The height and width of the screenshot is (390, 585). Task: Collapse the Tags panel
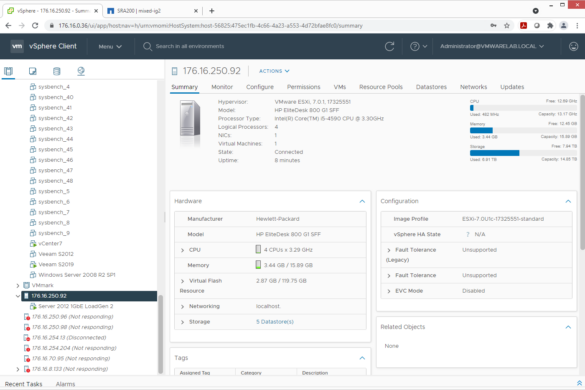[x=362, y=358]
